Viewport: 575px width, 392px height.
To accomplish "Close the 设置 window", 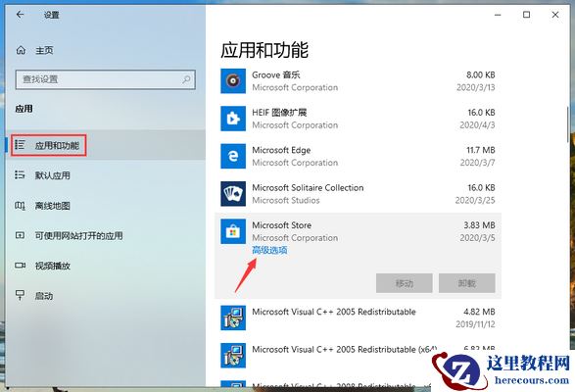I will click(x=555, y=15).
